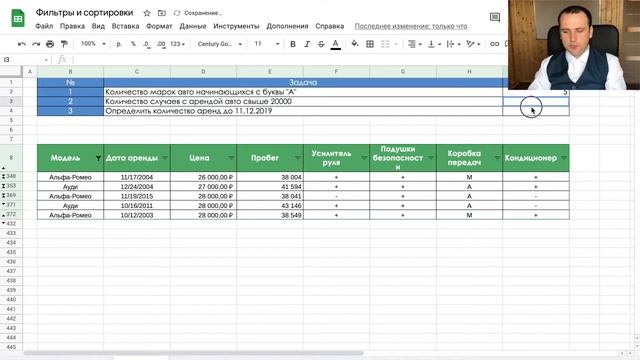Select row 433 header
Viewport: 640px width, 360px height.
click(x=11, y=233)
